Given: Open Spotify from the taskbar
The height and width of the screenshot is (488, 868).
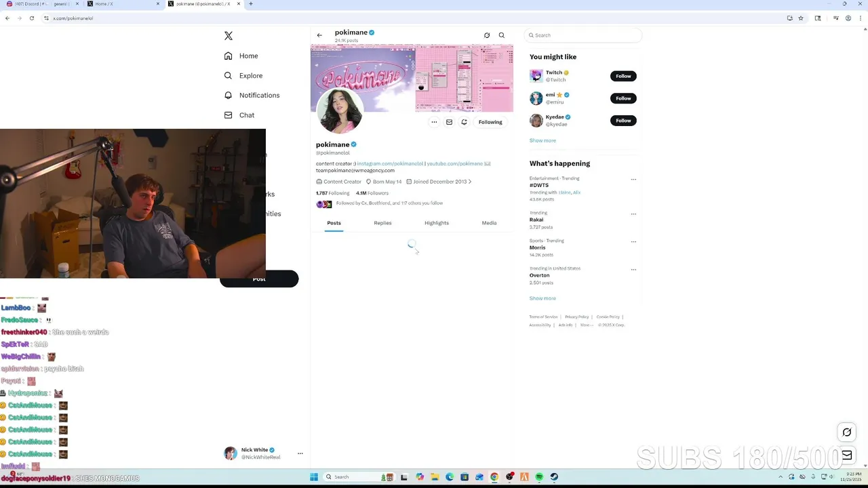Looking at the screenshot, I should click(x=539, y=476).
